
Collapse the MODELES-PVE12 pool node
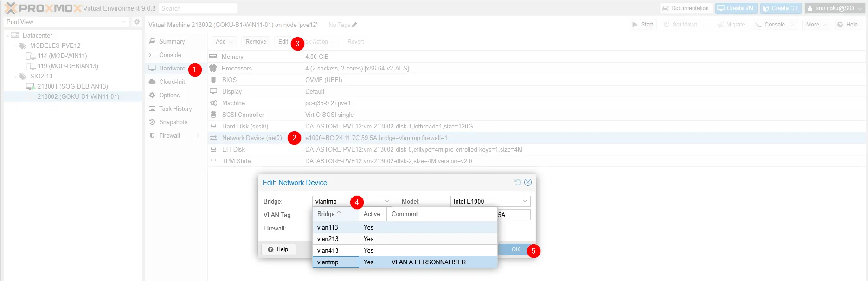(15, 45)
